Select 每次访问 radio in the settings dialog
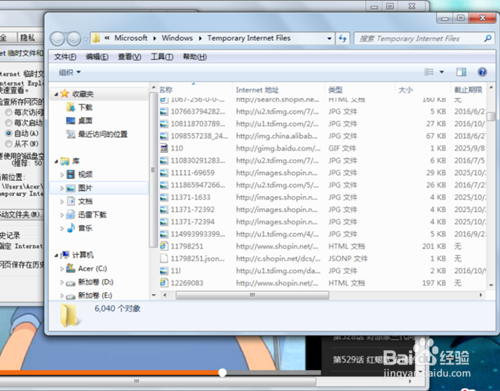 tap(9, 112)
